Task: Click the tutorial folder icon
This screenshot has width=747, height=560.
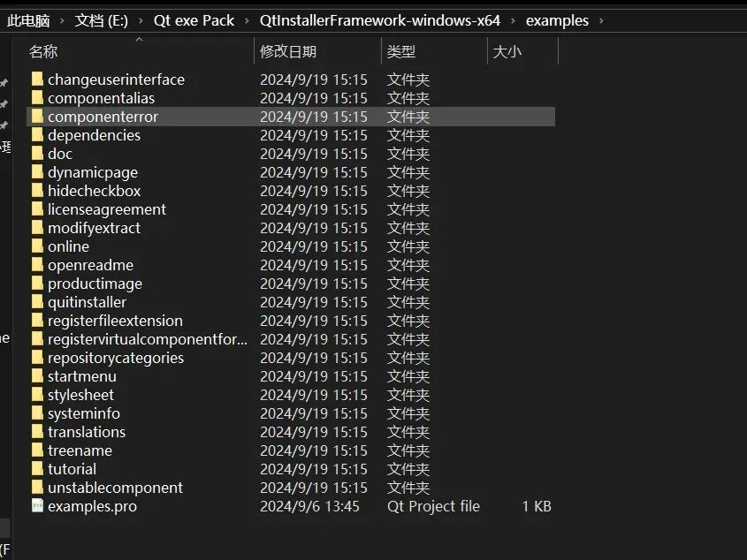Action: coord(38,469)
